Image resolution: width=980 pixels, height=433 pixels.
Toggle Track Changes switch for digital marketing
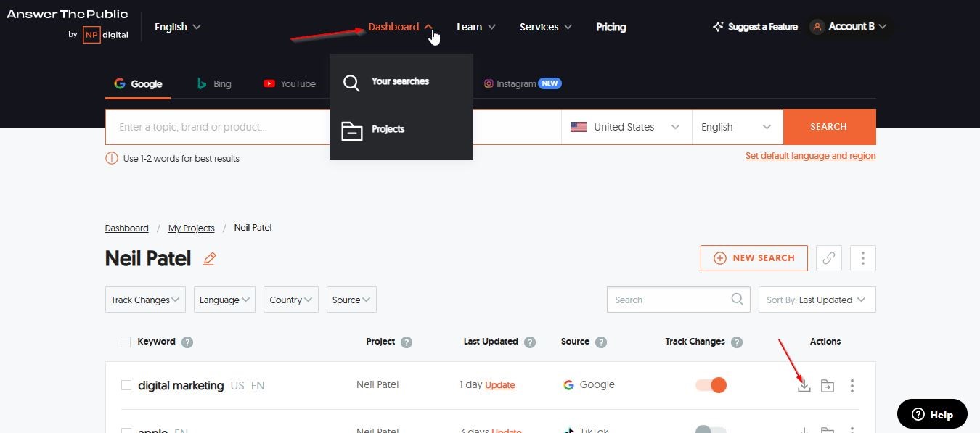pyautogui.click(x=711, y=385)
